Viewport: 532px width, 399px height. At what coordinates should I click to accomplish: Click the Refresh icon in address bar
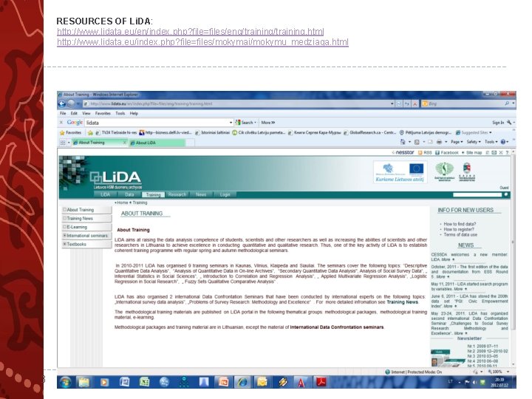pyautogui.click(x=407, y=103)
